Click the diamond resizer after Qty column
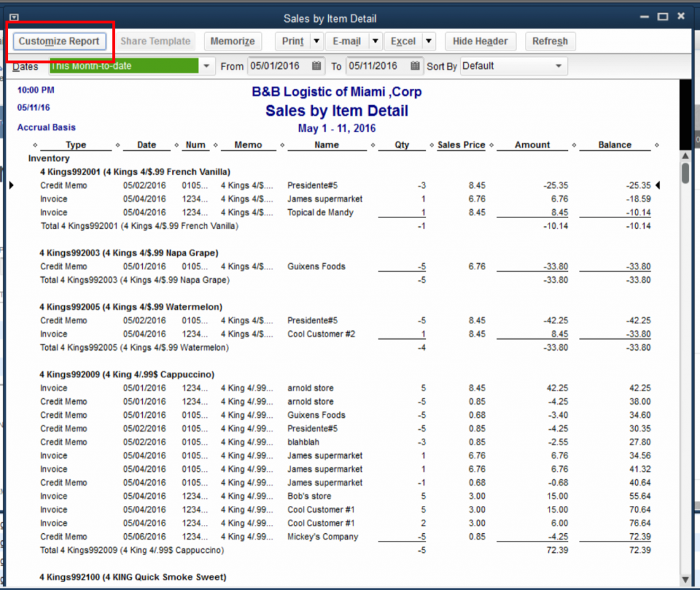 pos(431,145)
